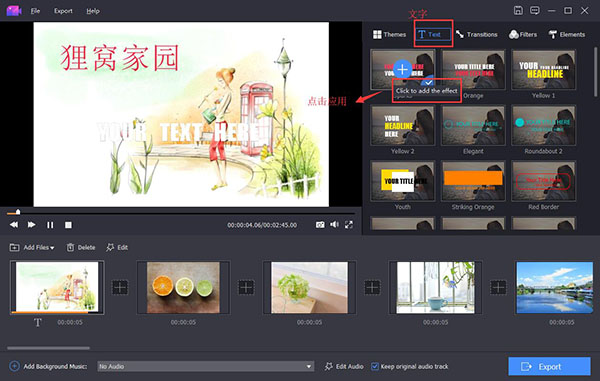600x381 pixels.
Task: Select the Yellow 2 text style
Action: (403, 125)
